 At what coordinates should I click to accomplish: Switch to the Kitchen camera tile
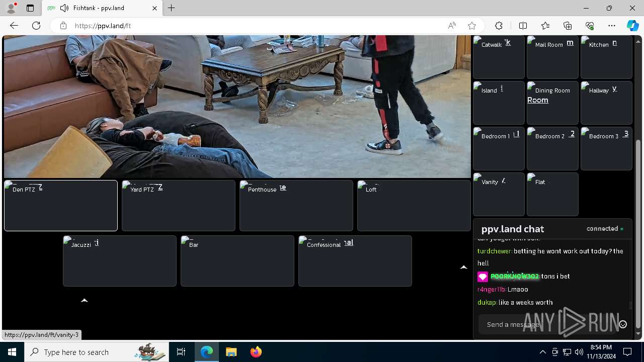(x=606, y=57)
